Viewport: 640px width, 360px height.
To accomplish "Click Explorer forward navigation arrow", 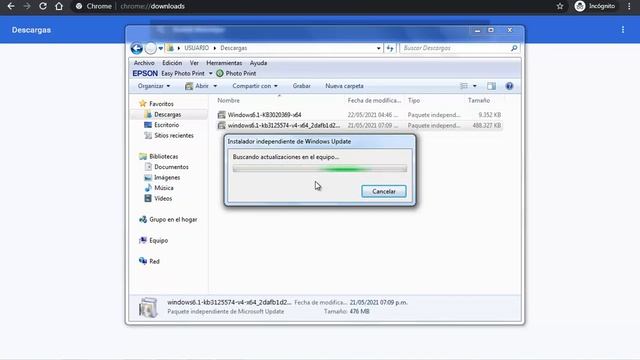I will click(151, 48).
